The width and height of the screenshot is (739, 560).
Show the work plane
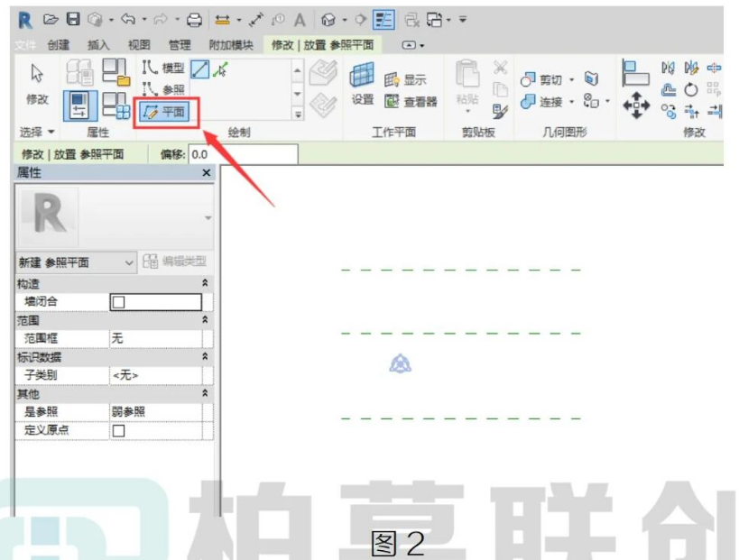405,79
